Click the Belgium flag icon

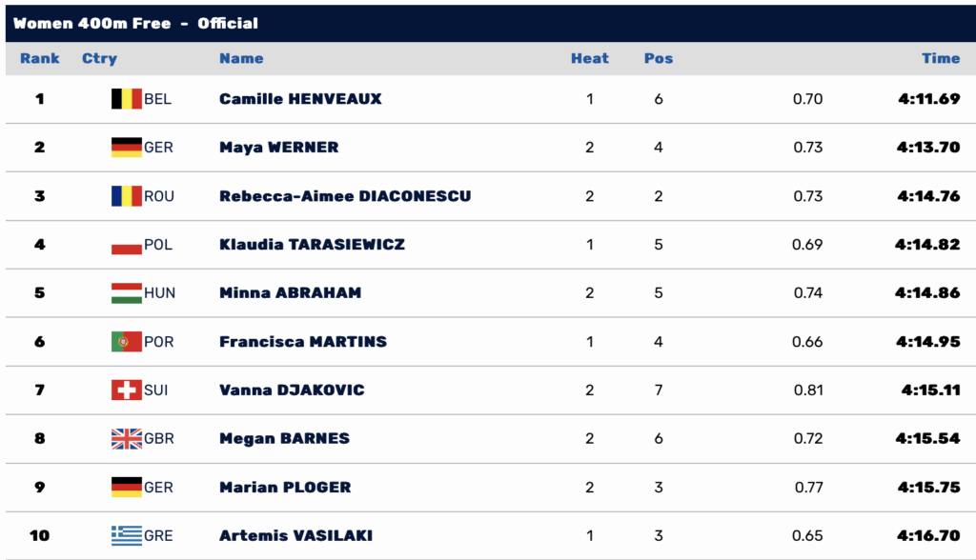(x=126, y=98)
